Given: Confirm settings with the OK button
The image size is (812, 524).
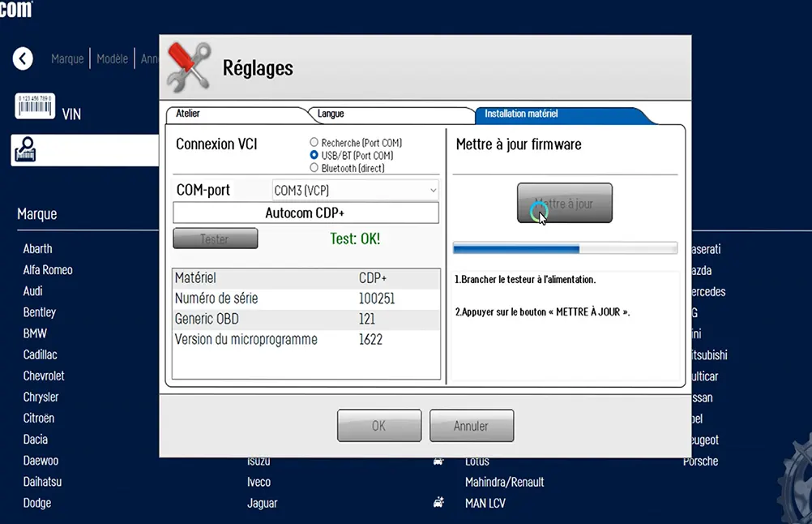Looking at the screenshot, I should point(378,426).
